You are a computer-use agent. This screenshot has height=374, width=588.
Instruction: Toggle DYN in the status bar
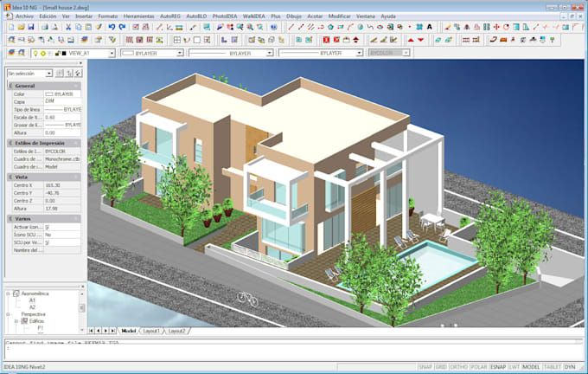click(570, 367)
